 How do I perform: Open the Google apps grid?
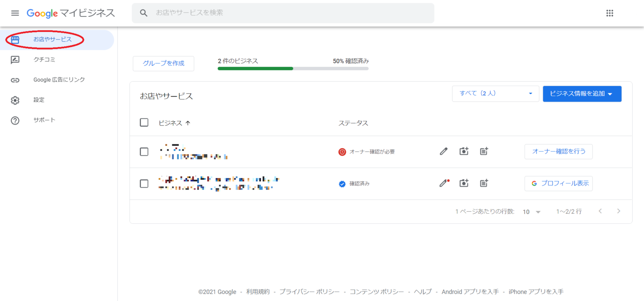(610, 13)
